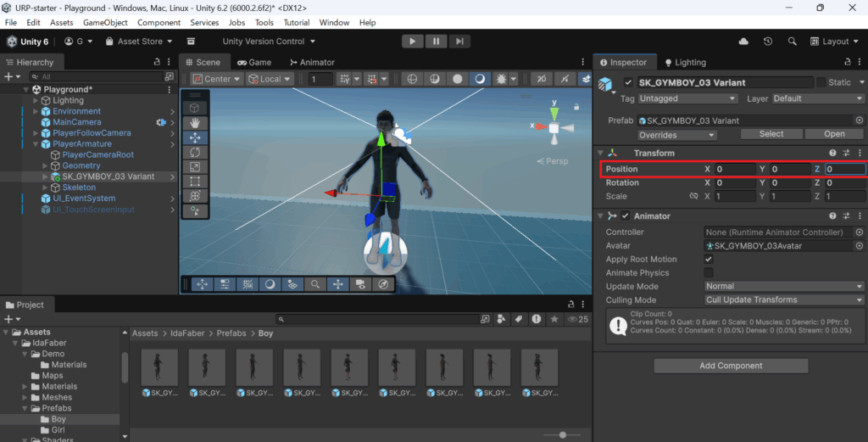The image size is (868, 442).
Task: Uncheck Apply Root Motion checkbox
Action: coord(709,260)
